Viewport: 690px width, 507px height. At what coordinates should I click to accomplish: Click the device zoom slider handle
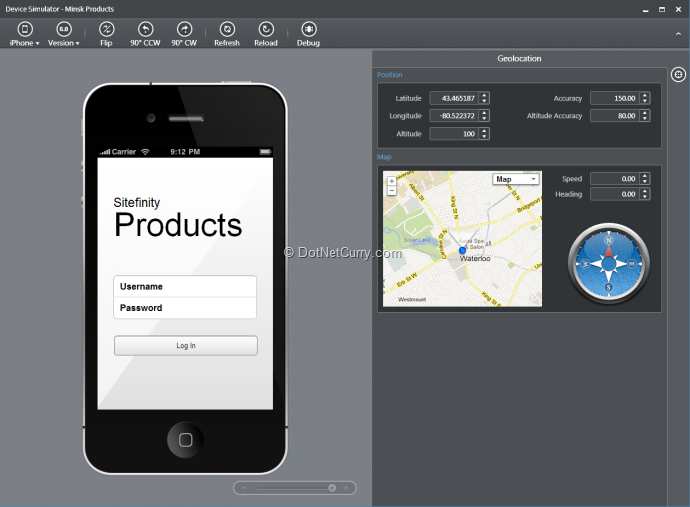(332, 488)
